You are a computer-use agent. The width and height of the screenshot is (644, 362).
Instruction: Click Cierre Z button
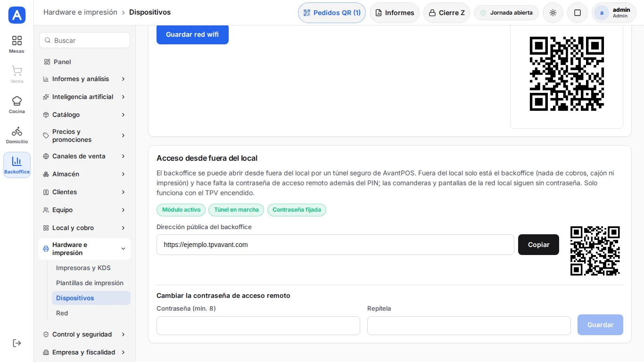446,13
